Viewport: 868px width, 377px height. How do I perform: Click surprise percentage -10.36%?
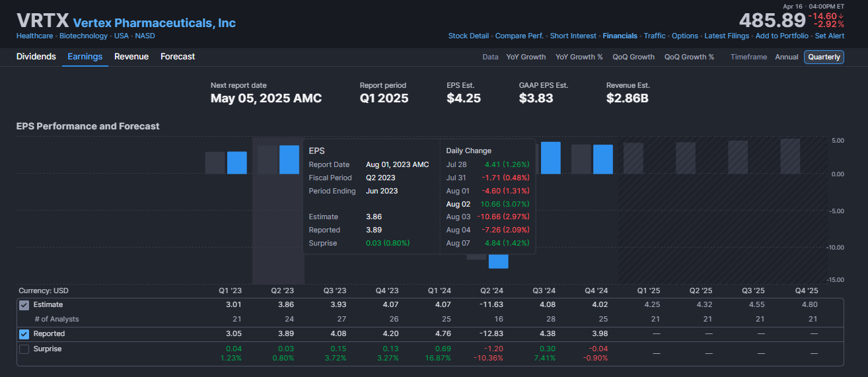(488, 358)
